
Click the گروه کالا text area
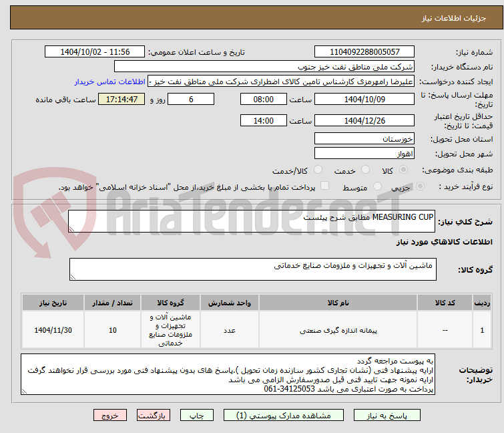(x=252, y=269)
